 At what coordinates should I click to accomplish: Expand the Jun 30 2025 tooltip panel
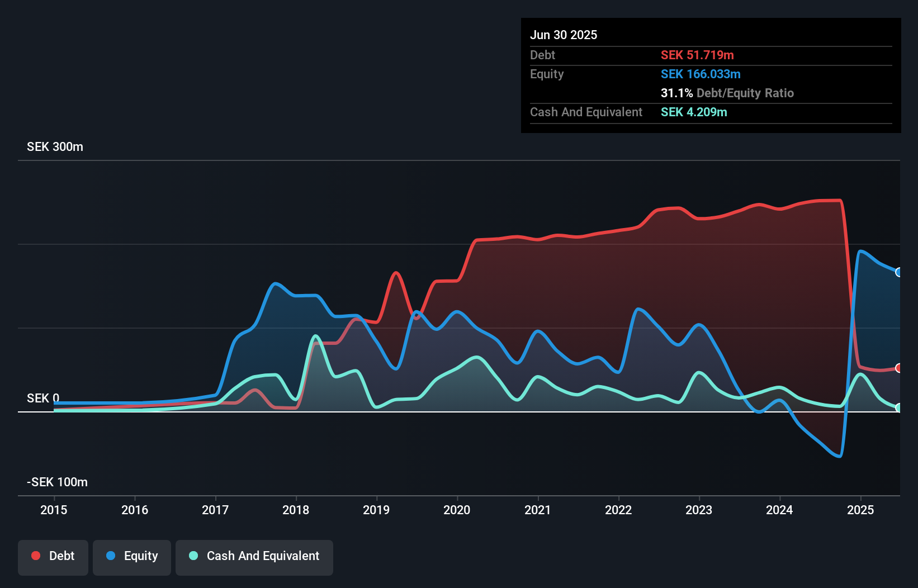[x=564, y=35]
